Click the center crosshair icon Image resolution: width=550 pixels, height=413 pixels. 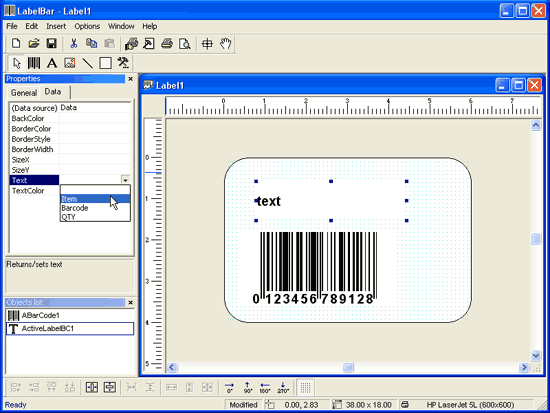point(207,44)
